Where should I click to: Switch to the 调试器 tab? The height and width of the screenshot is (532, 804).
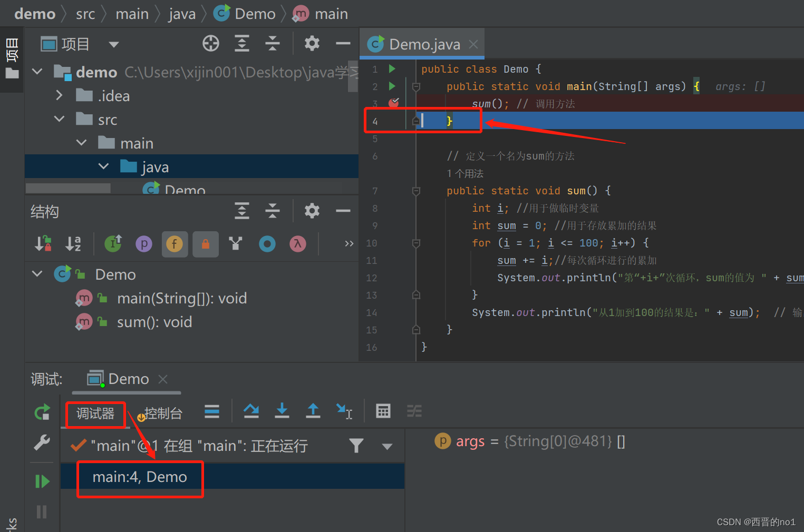click(x=95, y=414)
